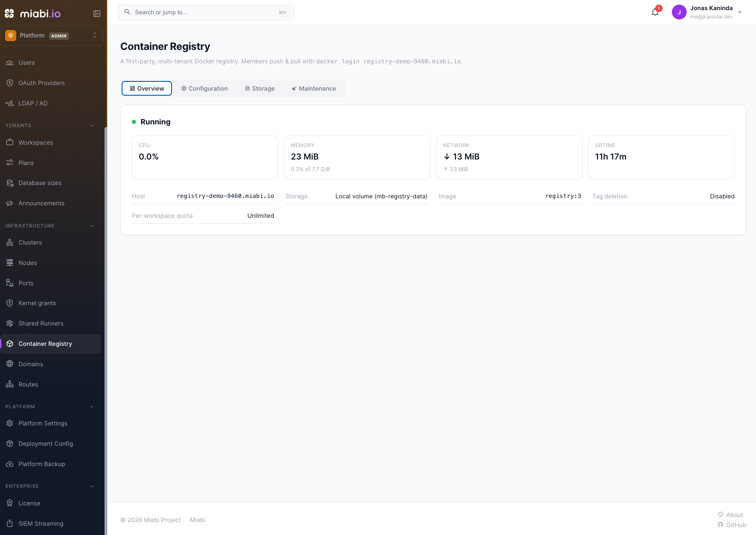Image resolution: width=756 pixels, height=535 pixels.
Task: Switch to the Maintenance tab
Action: click(314, 88)
